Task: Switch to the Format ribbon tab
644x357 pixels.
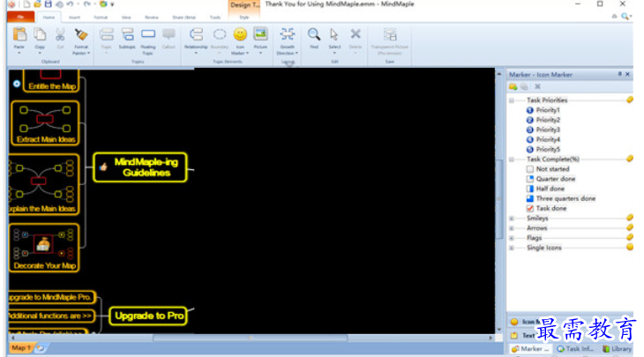Action: pyautogui.click(x=101, y=18)
